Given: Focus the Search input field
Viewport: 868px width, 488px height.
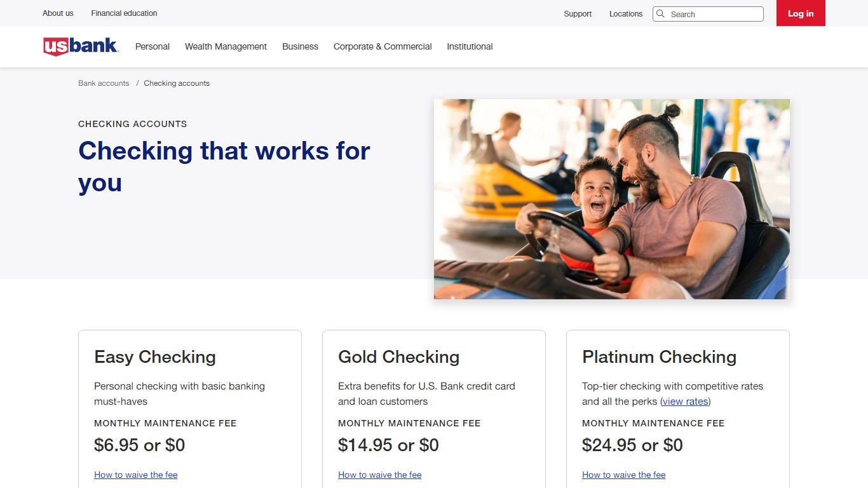Looking at the screenshot, I should [708, 14].
